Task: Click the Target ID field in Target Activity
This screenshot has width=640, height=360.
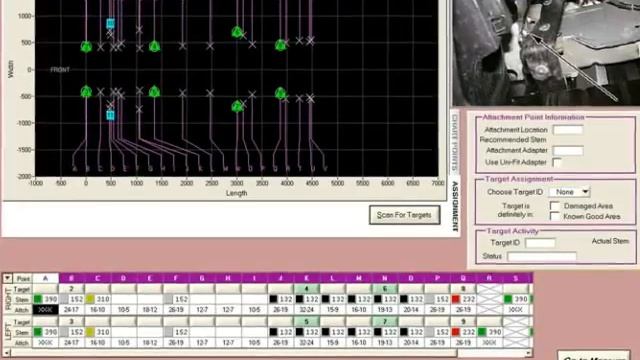Action: pyautogui.click(x=540, y=243)
